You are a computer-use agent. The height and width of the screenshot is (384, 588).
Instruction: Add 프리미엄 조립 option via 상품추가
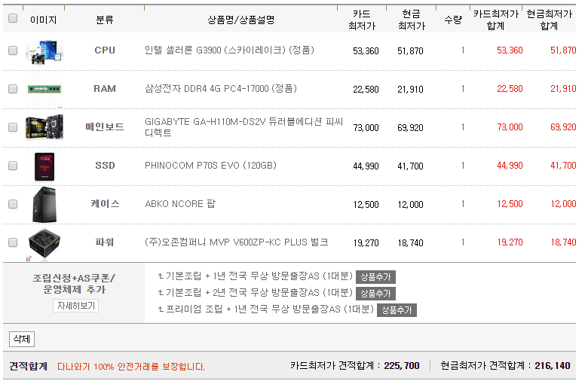click(397, 309)
